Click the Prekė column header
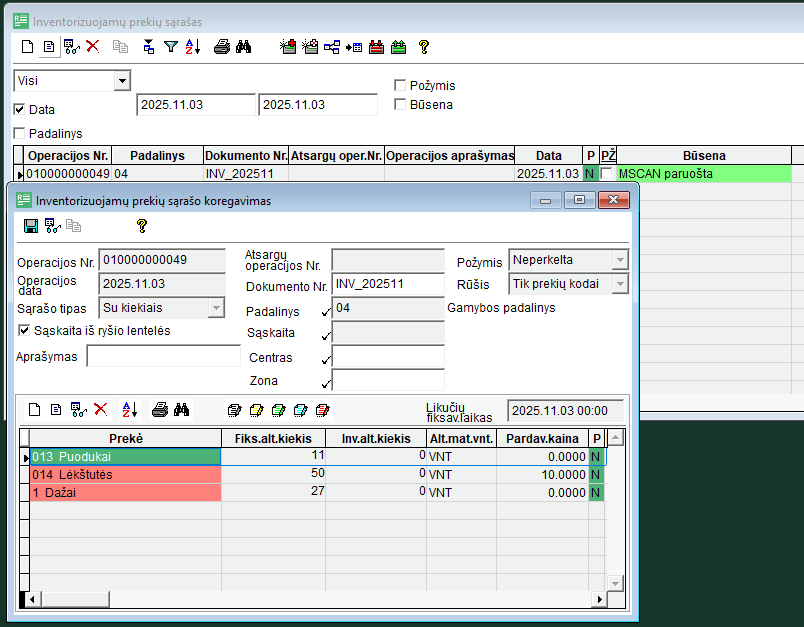804x627 pixels. point(125,438)
